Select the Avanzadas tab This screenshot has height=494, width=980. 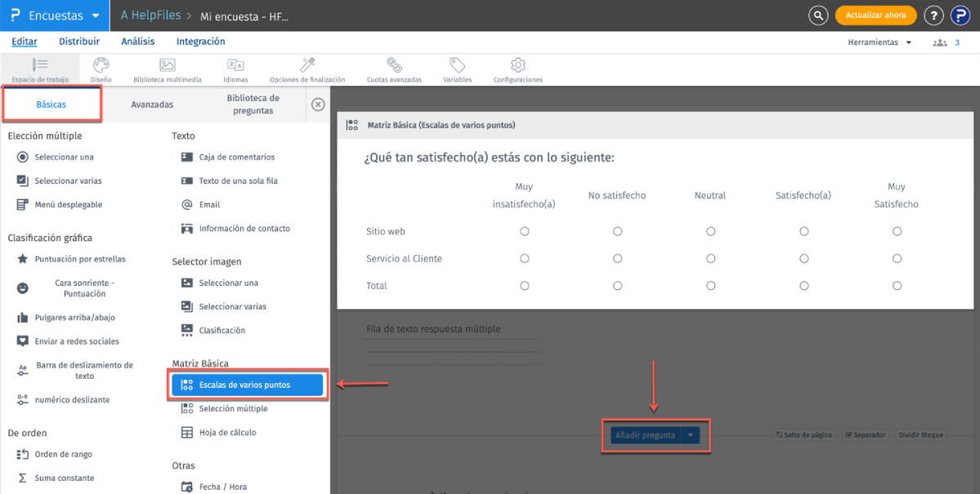152,105
